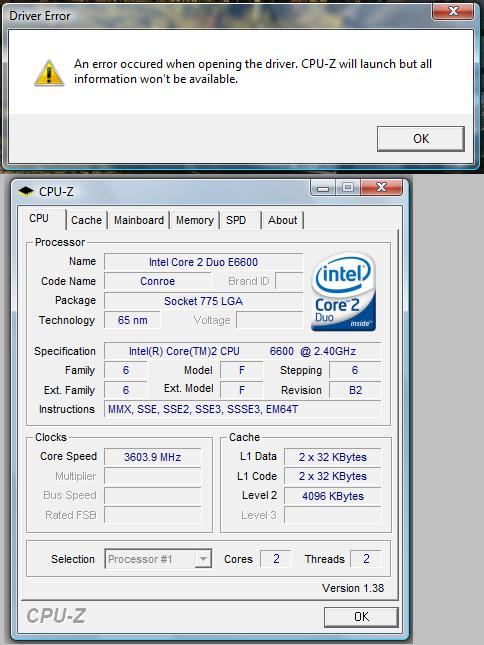Click the Driver Error message text
Viewport: 484px width, 645px height.
(252, 71)
